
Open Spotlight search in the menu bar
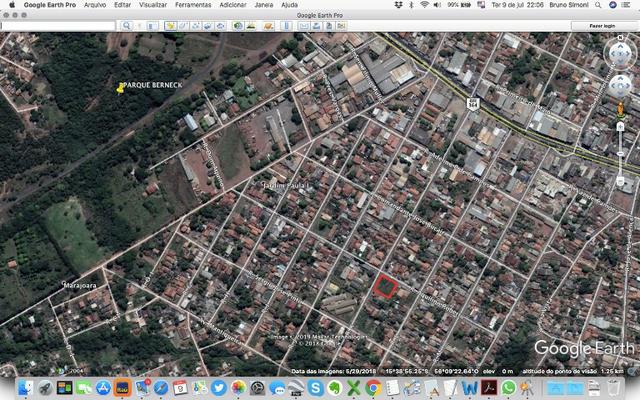click(598, 5)
